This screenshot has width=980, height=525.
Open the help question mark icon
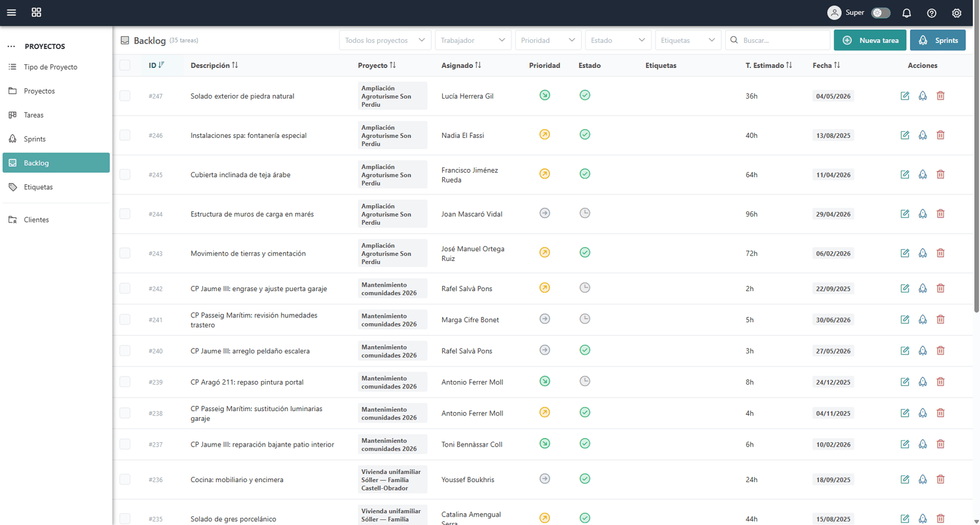pos(932,13)
